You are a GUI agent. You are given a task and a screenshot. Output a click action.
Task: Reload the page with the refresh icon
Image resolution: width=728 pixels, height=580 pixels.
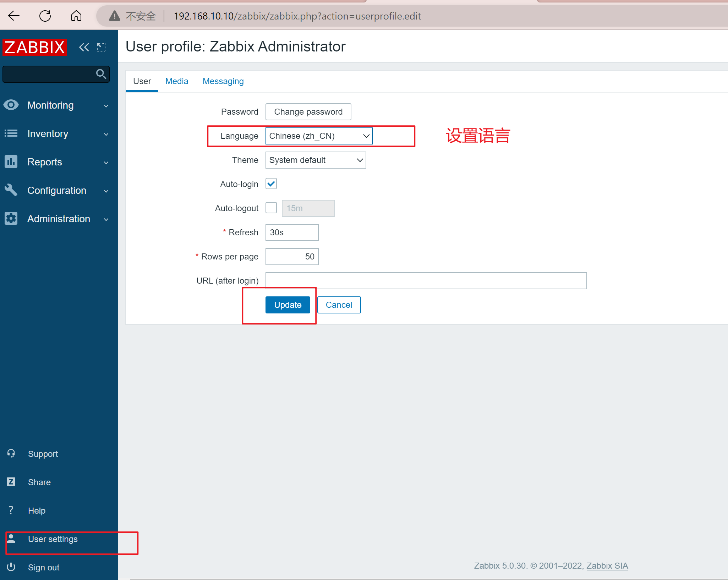click(45, 16)
